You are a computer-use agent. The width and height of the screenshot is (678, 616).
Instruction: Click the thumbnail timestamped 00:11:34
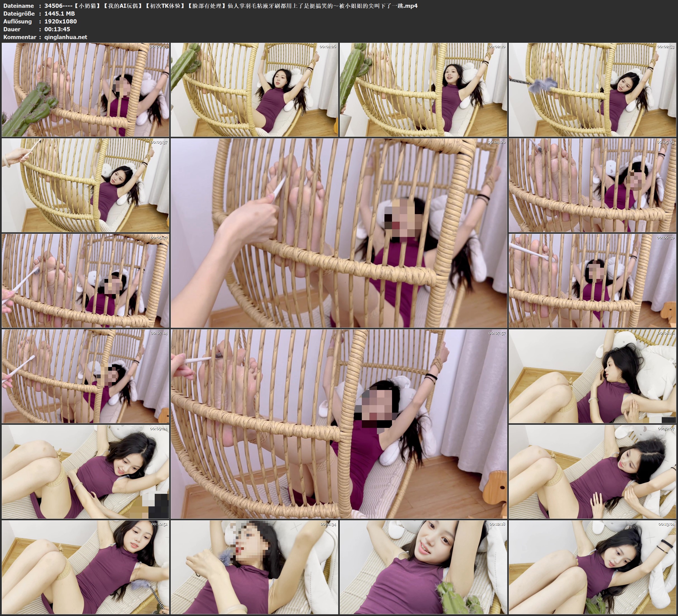coord(254,567)
